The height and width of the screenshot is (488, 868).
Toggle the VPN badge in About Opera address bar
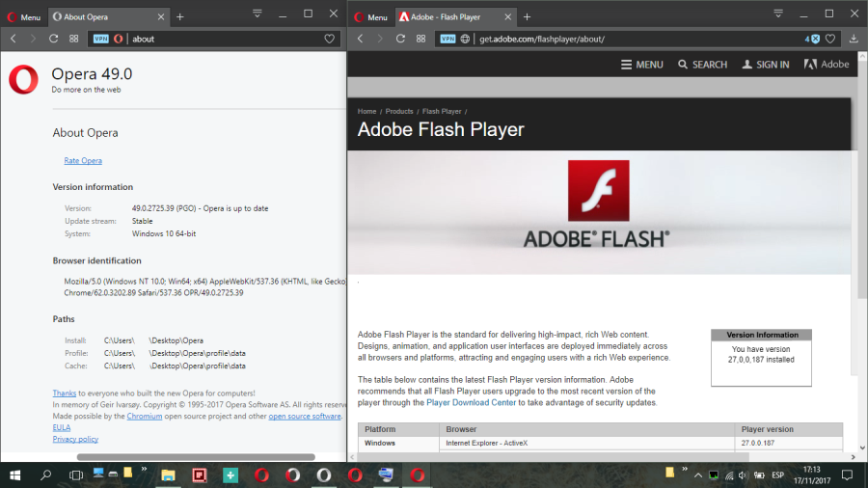point(100,39)
